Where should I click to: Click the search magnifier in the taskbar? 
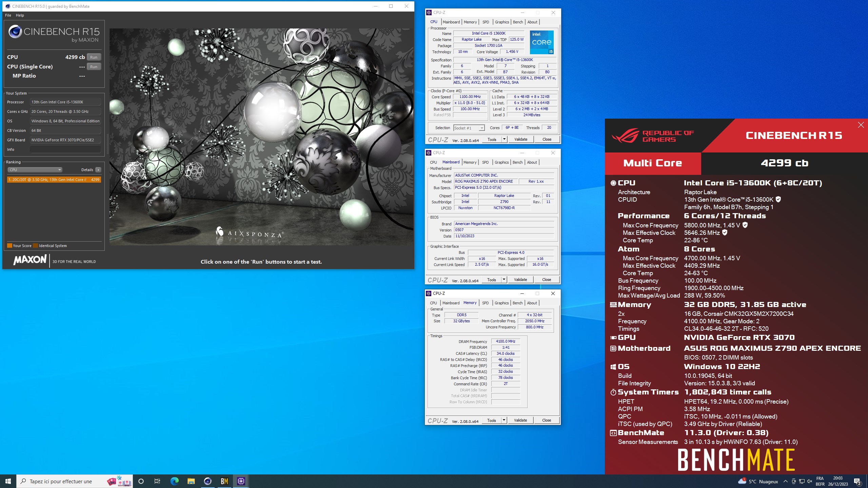(23, 481)
